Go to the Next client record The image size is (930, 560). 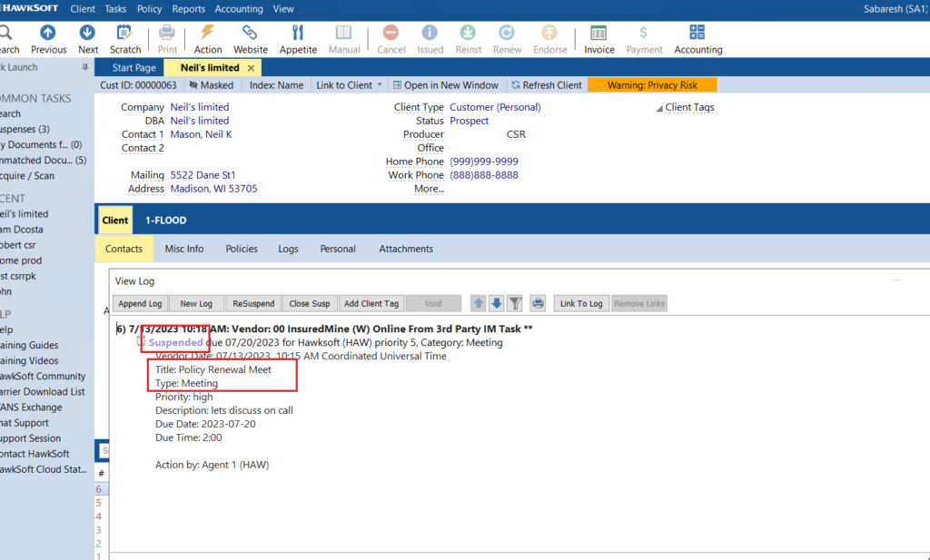tap(88, 39)
